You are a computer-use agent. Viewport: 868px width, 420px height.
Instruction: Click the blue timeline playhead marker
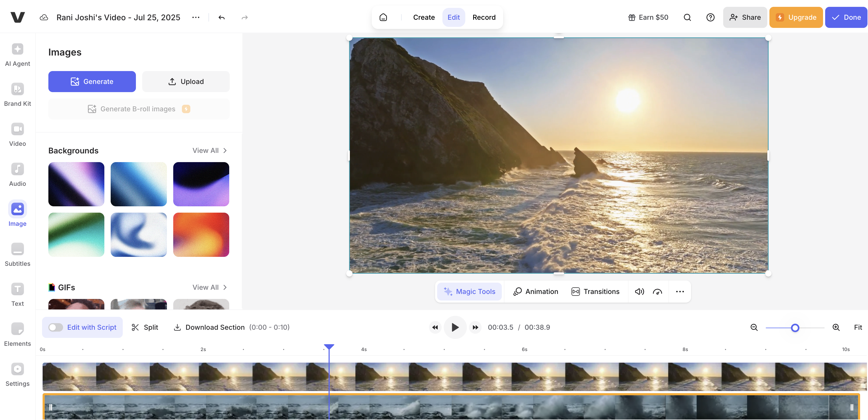tap(329, 347)
